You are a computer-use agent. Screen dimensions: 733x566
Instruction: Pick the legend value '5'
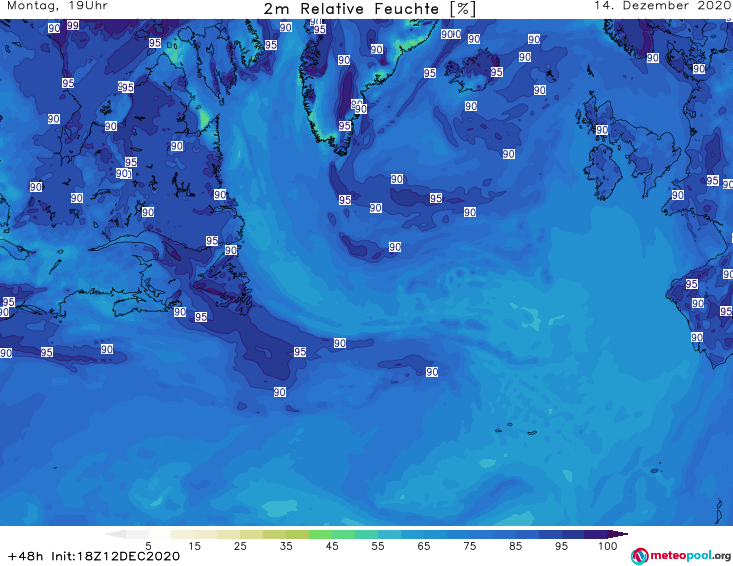click(x=148, y=546)
